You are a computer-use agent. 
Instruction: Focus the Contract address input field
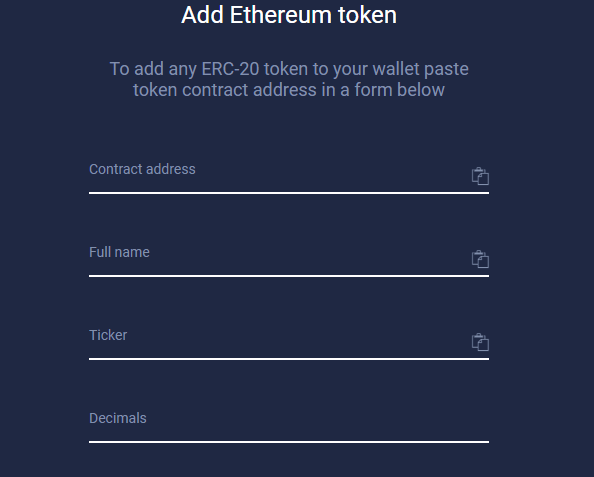pos(278,177)
